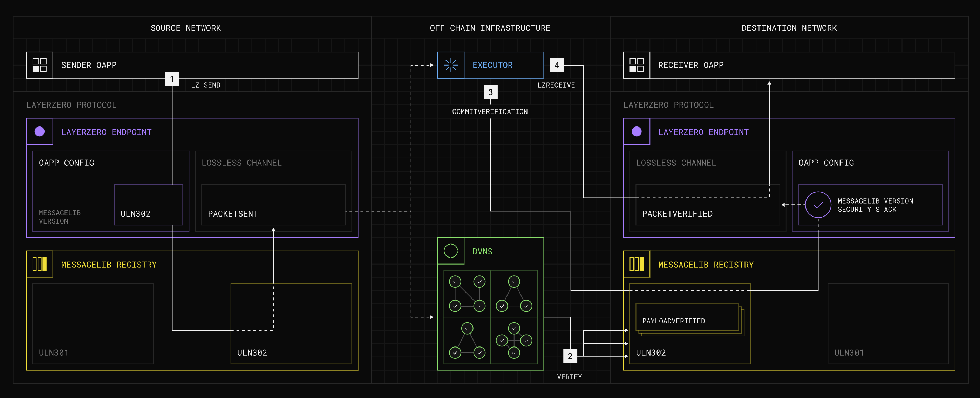
Task: Click LAYERZERO PROTOCOL text in source network
Action: pos(71,105)
